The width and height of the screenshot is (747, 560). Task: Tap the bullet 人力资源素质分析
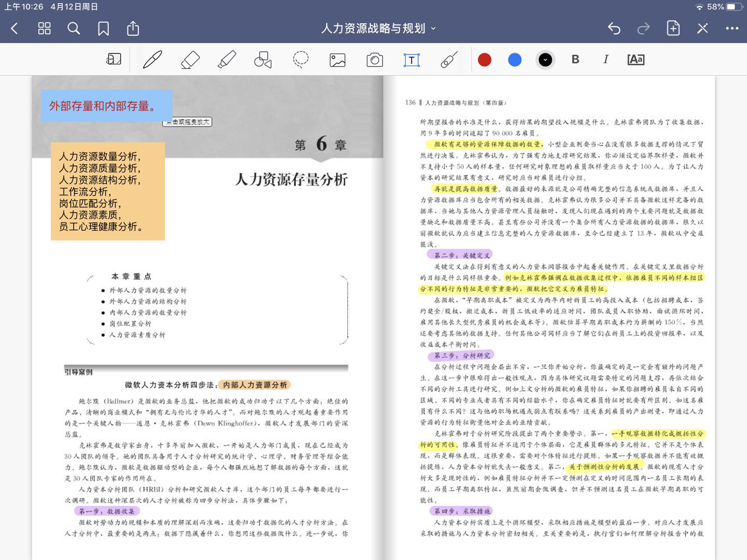pos(137,335)
